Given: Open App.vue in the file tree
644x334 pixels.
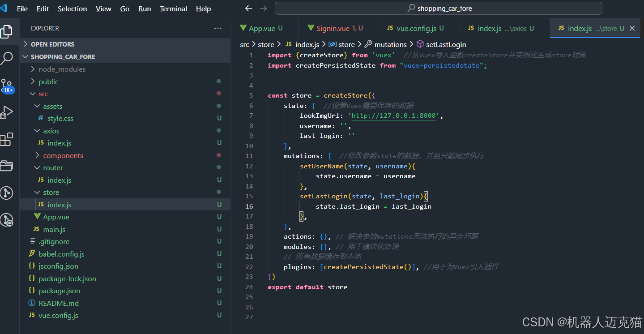Looking at the screenshot, I should click(x=56, y=217).
